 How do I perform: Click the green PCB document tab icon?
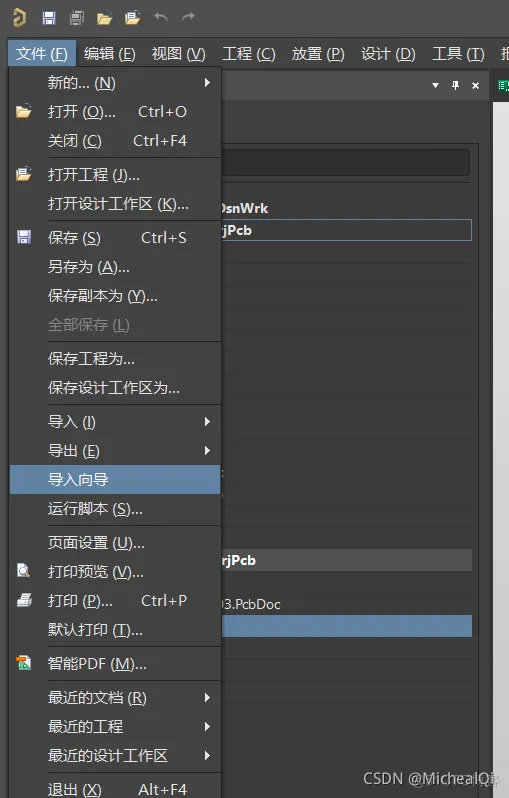coord(503,86)
